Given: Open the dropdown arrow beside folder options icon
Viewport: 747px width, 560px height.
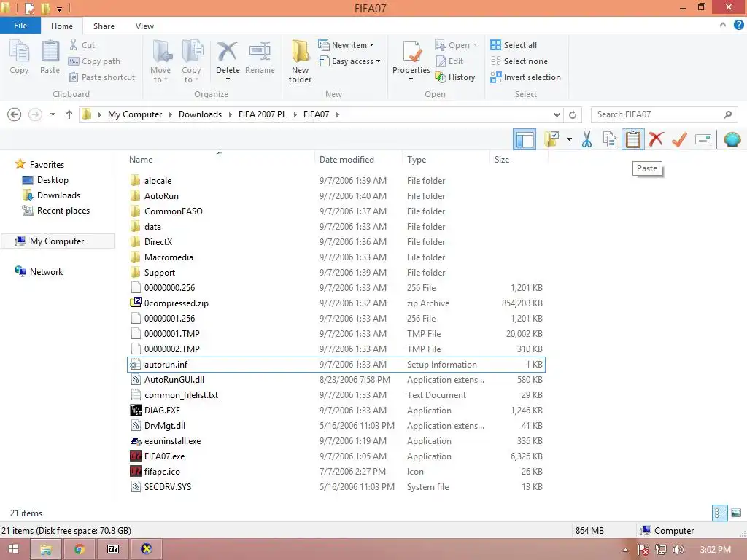Looking at the screenshot, I should click(569, 139).
